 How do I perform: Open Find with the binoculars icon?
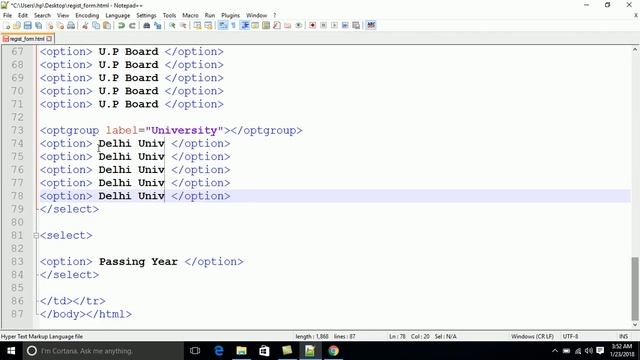tap(147, 25)
